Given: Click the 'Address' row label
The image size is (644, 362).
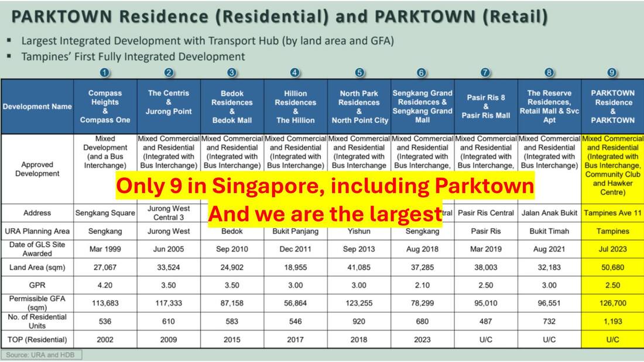Looking at the screenshot, I should 37,213.
